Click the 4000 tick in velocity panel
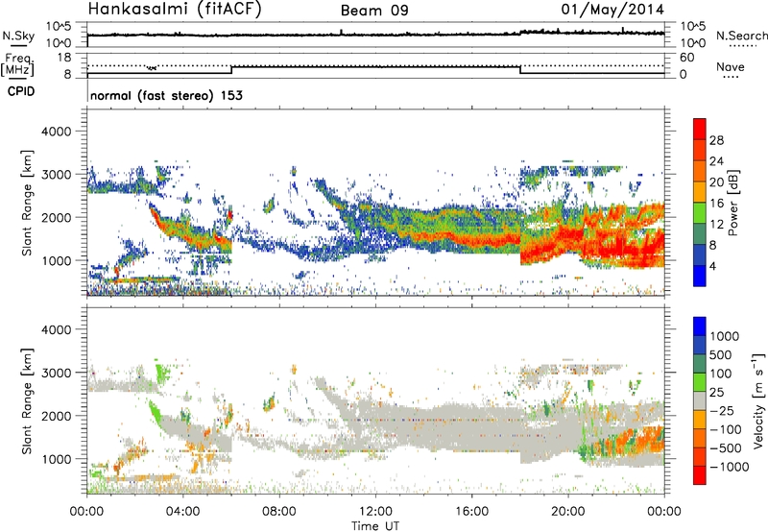The width and height of the screenshot is (768, 532). point(56,329)
